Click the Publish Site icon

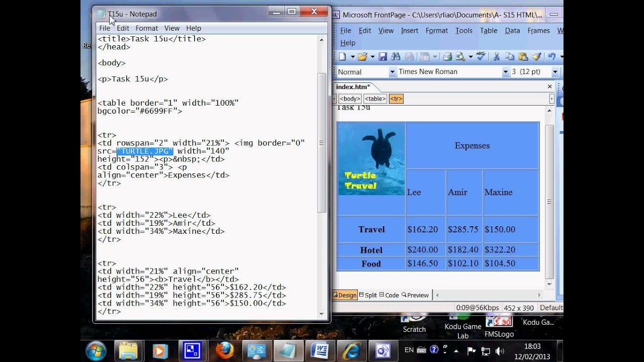point(409,57)
